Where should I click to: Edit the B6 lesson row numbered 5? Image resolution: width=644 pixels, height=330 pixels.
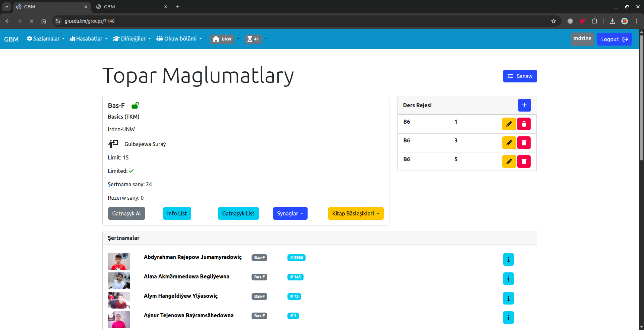coord(509,161)
